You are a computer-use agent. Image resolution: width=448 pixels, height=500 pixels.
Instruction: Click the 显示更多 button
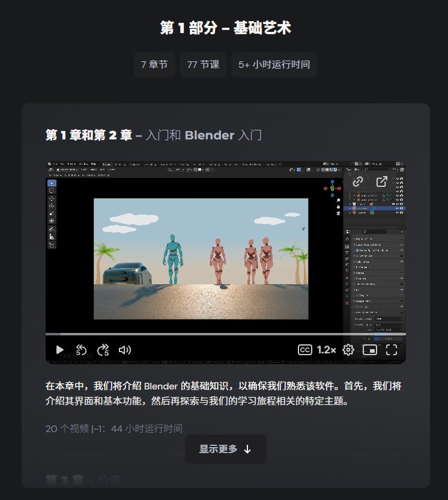coord(226,449)
